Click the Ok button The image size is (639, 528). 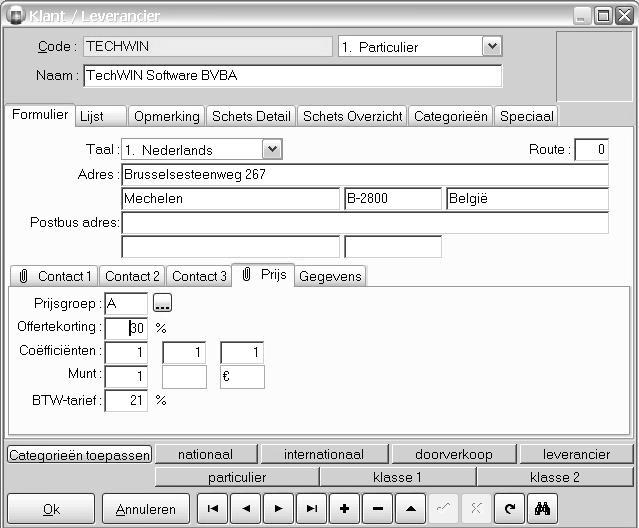click(51, 508)
